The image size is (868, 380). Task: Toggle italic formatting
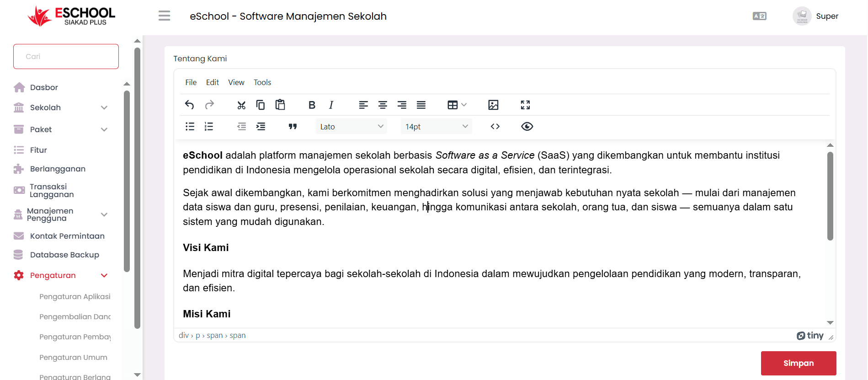[331, 105]
